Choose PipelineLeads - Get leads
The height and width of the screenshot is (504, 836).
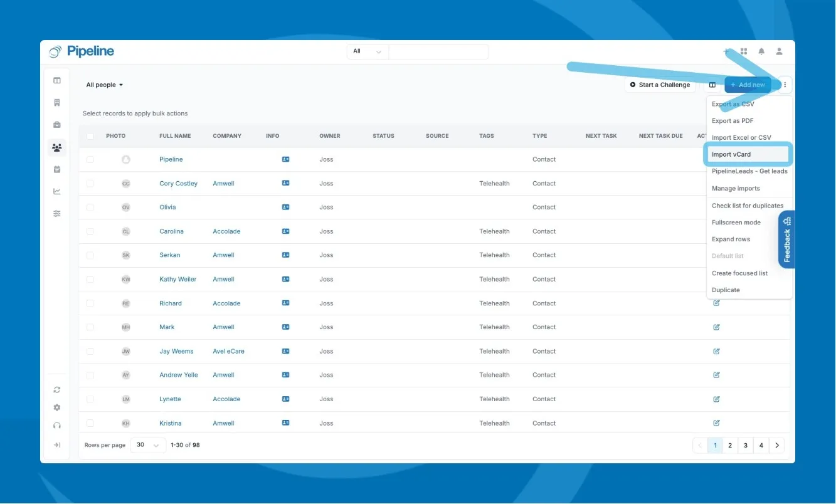tap(749, 171)
